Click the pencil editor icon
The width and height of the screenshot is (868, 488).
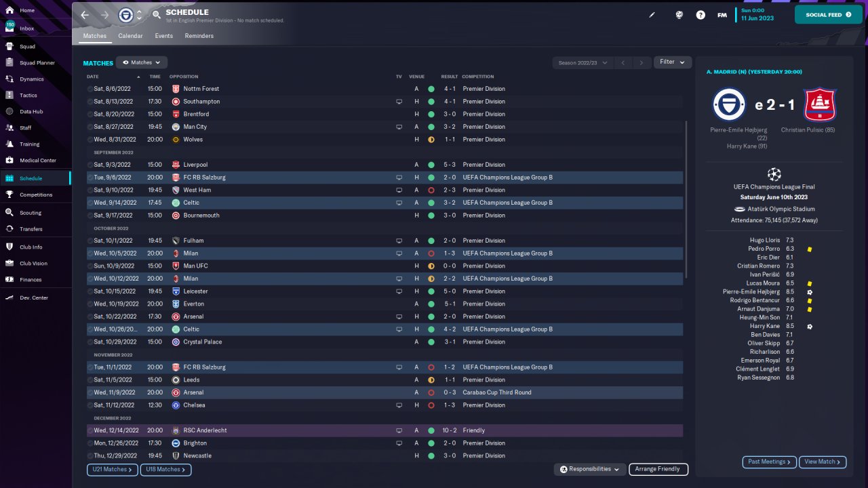[652, 15]
